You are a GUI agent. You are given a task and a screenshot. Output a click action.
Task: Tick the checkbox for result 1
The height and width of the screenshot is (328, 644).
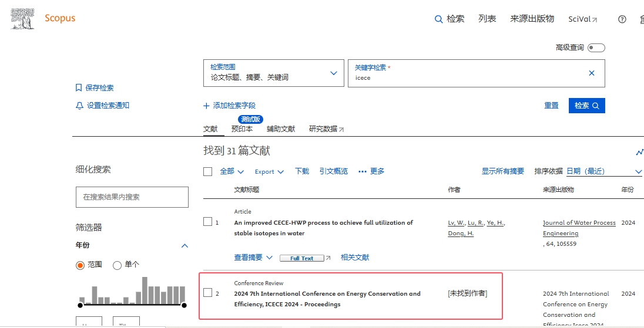(x=207, y=222)
